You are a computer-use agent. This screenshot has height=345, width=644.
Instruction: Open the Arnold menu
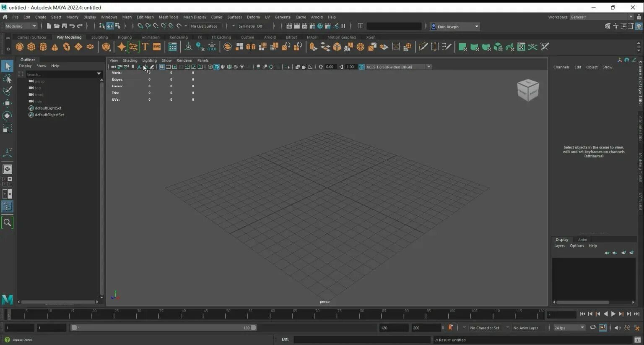pos(317,17)
